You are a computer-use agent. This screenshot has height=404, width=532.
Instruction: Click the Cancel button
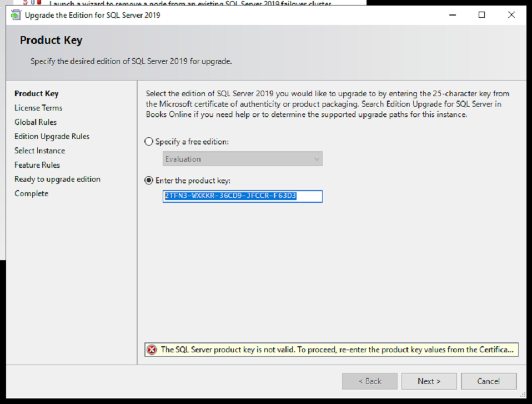click(488, 381)
